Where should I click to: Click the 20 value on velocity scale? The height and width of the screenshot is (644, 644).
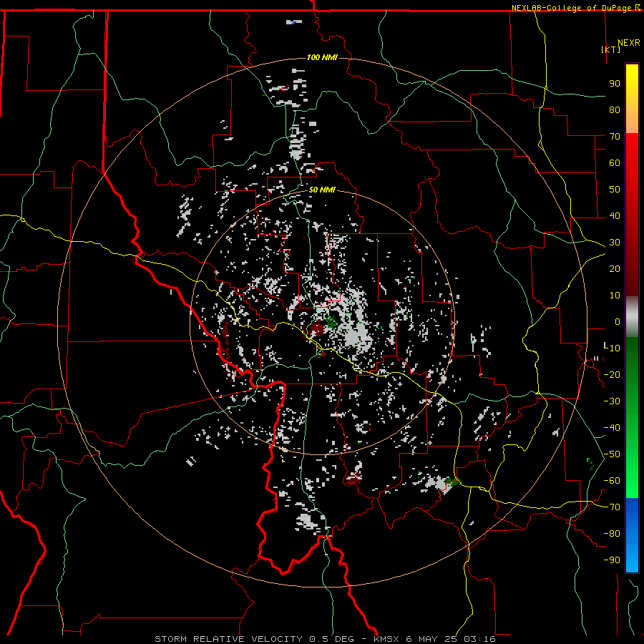point(615,268)
